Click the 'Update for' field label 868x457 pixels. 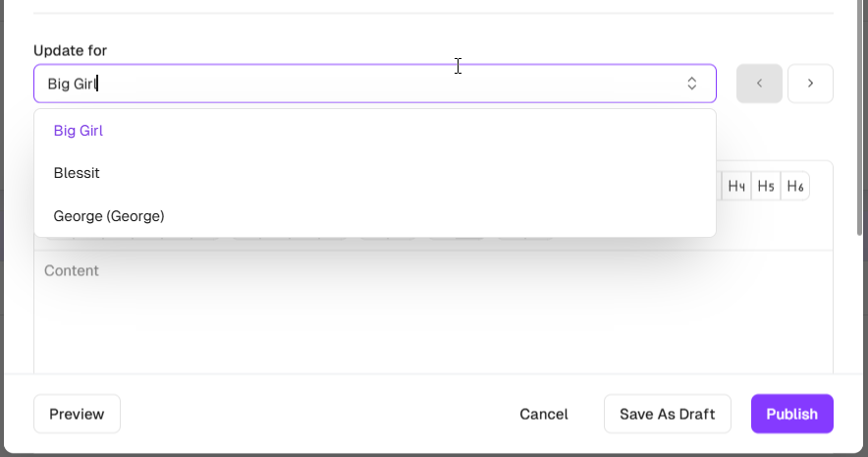[x=70, y=50]
